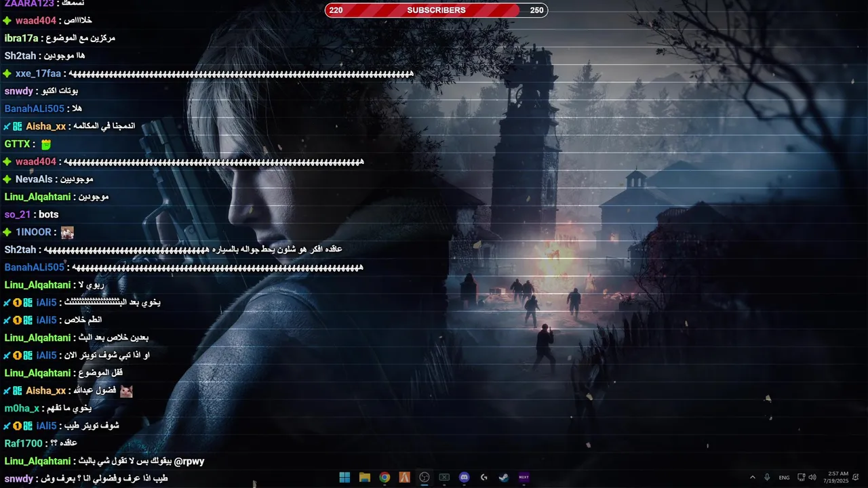This screenshot has height=488, width=868.
Task: Click the green badge beside NevaAls
Action: pyautogui.click(x=7, y=180)
